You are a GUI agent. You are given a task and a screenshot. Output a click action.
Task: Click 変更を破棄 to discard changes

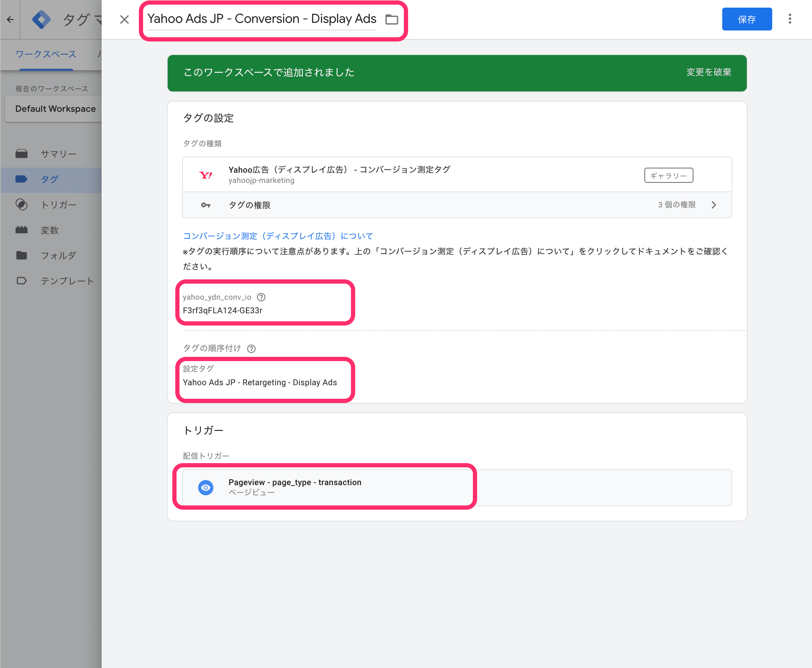coord(709,72)
